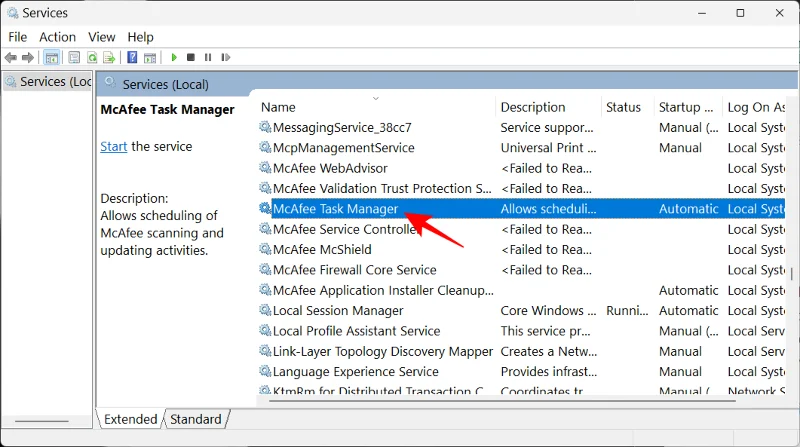Image resolution: width=800 pixels, height=447 pixels.
Task: Click gear icon beside MessagingService_38cc7
Action: 265,127
